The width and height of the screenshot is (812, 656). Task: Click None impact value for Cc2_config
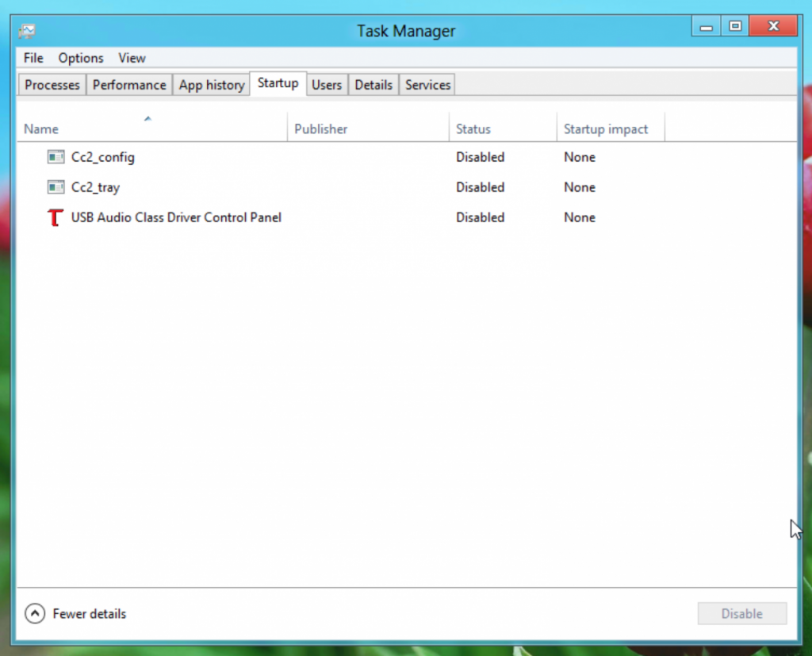[580, 157]
